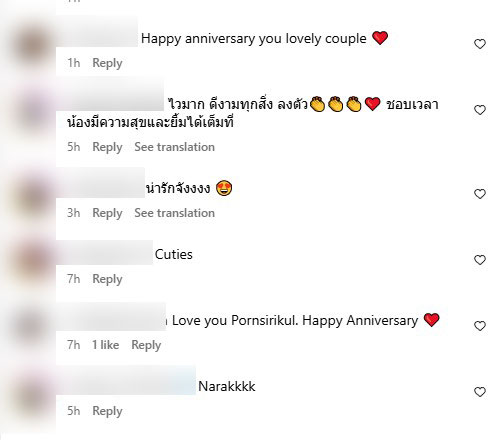See translation of the 3h-old Thai comment
This screenshot has height=440, width=499.
tap(174, 213)
